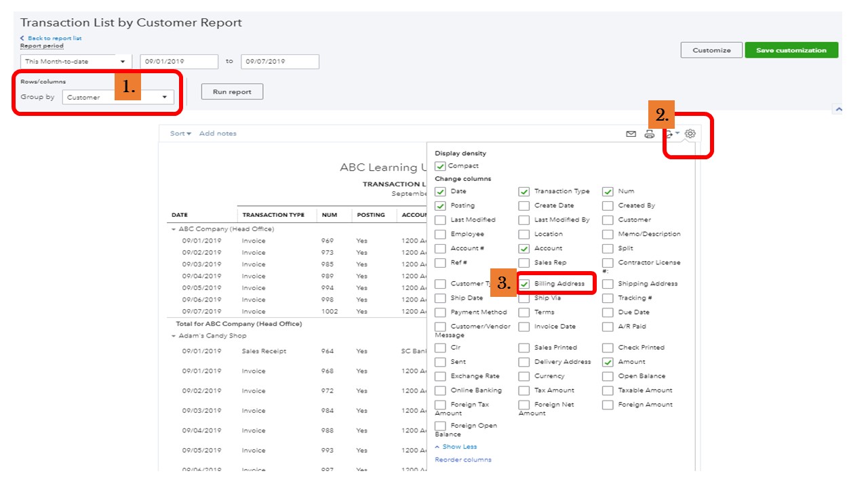
Task: Uncheck the Billing Address column
Action: coord(524,284)
